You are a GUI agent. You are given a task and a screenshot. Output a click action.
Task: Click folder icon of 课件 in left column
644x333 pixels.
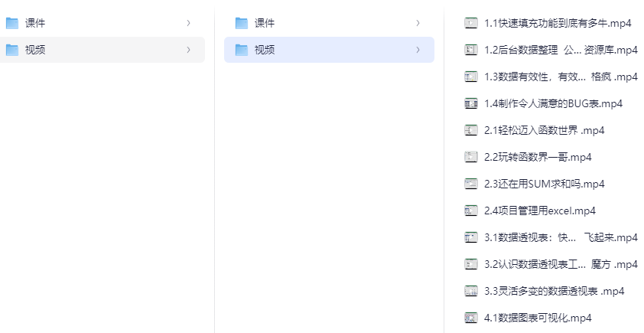(12, 23)
